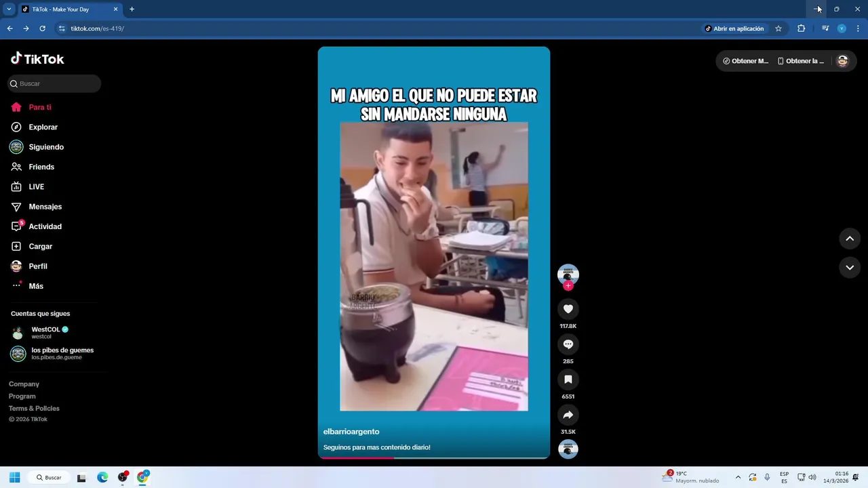Screen dimensions: 868x488
Task: Click the TikTok logo
Action: point(37,59)
